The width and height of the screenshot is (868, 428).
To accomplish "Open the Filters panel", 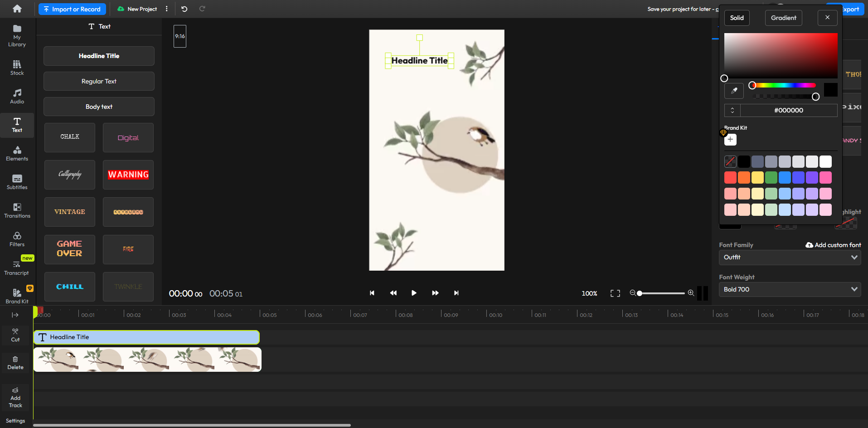I will point(17,238).
